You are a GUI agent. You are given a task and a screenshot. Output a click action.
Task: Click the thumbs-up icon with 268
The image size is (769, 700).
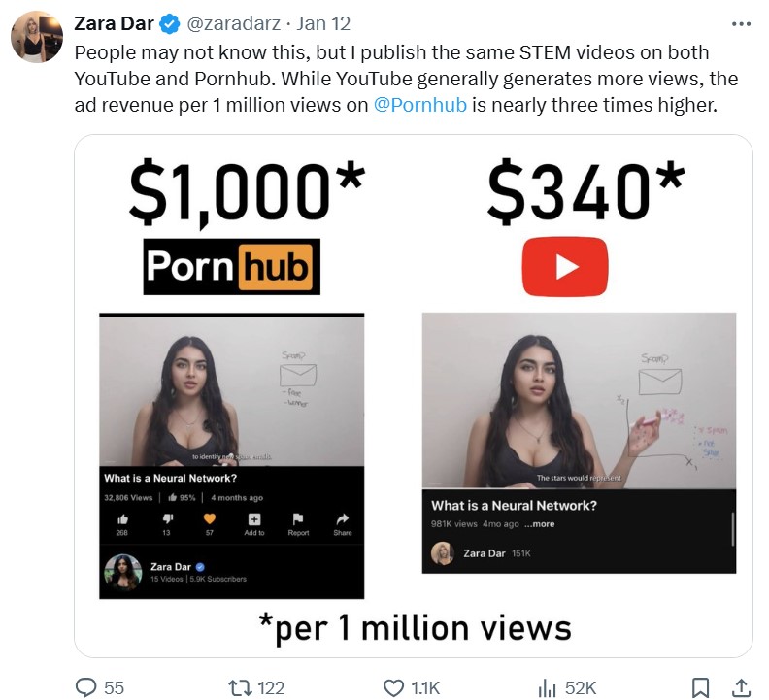[122, 519]
